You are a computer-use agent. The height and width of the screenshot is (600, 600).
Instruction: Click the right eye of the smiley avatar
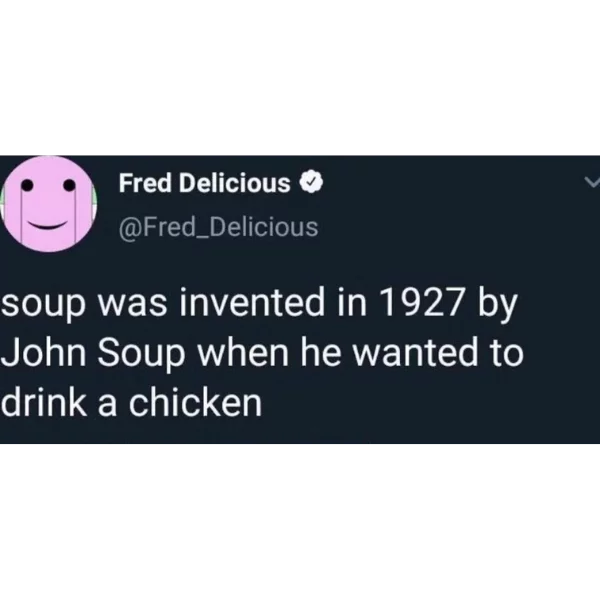click(70, 185)
